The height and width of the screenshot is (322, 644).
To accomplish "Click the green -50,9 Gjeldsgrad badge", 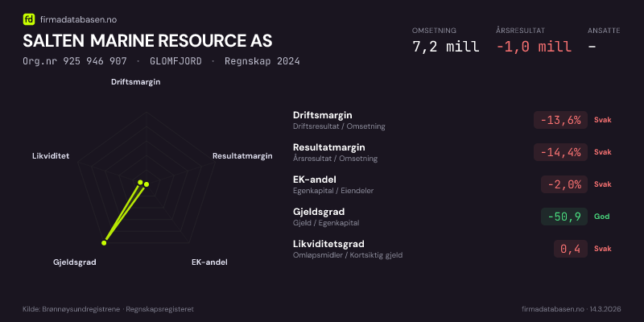I will [x=563, y=217].
